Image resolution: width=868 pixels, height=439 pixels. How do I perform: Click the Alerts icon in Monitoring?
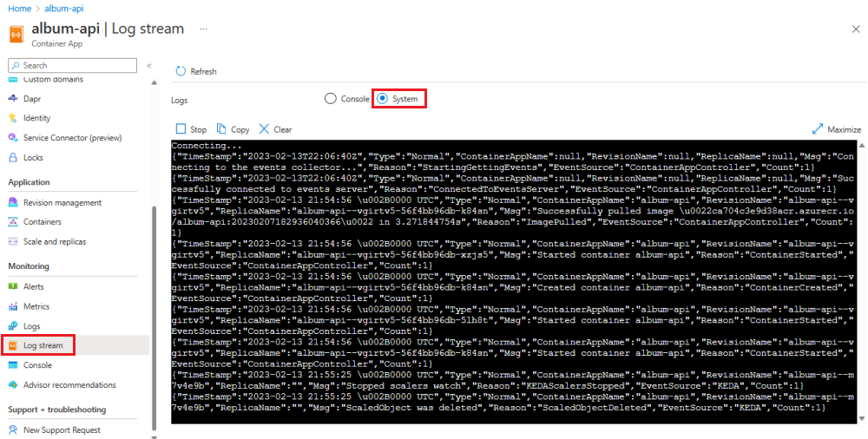point(13,287)
